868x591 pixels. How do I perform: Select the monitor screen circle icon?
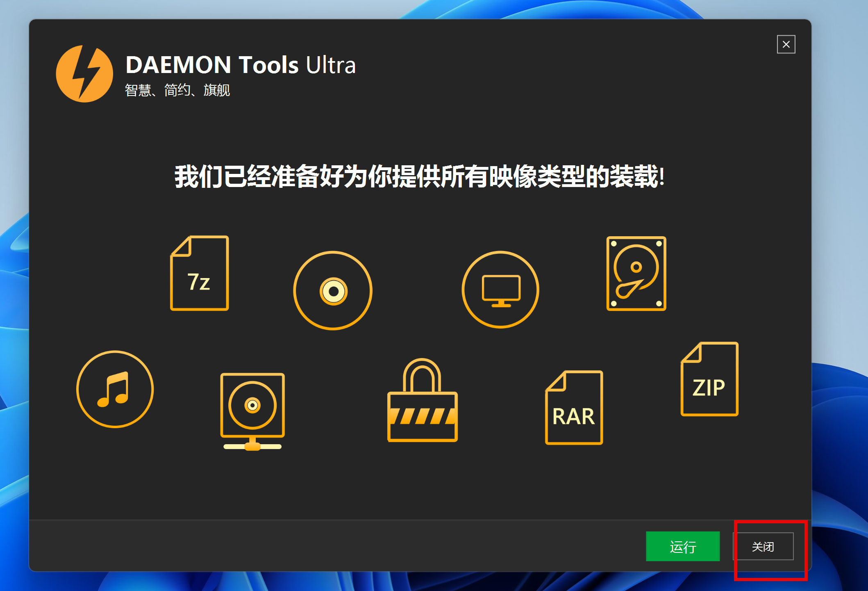tap(500, 290)
